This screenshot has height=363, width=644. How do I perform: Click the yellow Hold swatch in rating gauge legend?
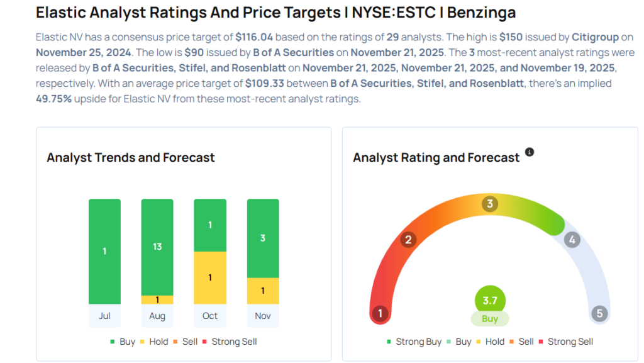[x=480, y=342]
